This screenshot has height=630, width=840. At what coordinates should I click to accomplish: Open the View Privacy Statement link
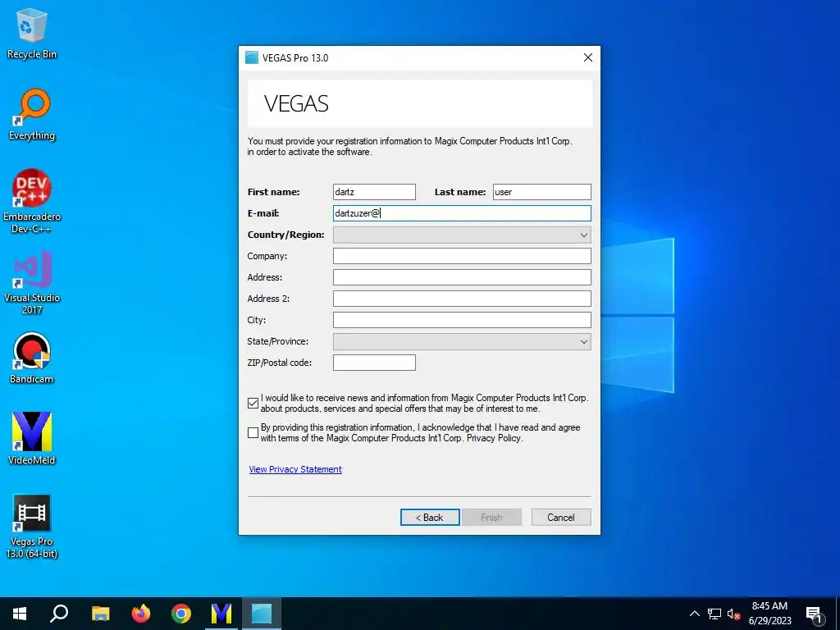(295, 469)
